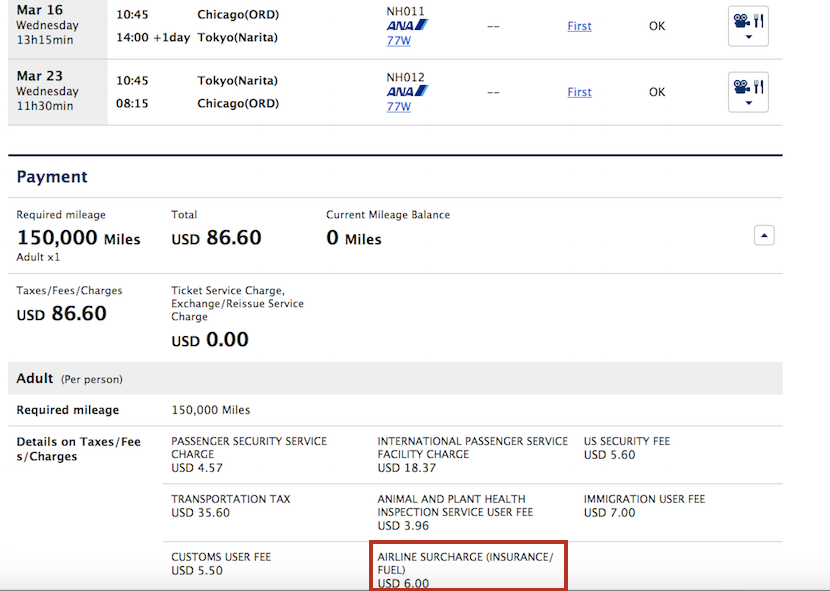Image resolution: width=830 pixels, height=591 pixels.
Task: Expand amenities dropdown arrow for Tokyo–Chicago flight
Action: [x=748, y=103]
